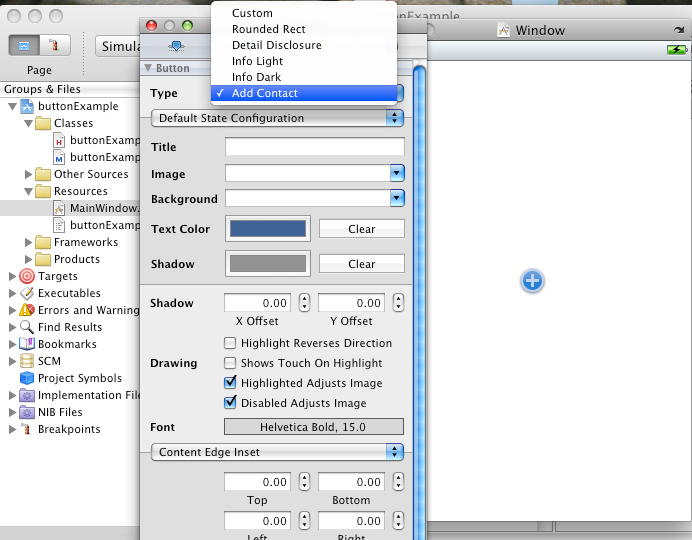The height and width of the screenshot is (540, 692).
Task: Expand the Frameworks folder
Action: point(28,242)
